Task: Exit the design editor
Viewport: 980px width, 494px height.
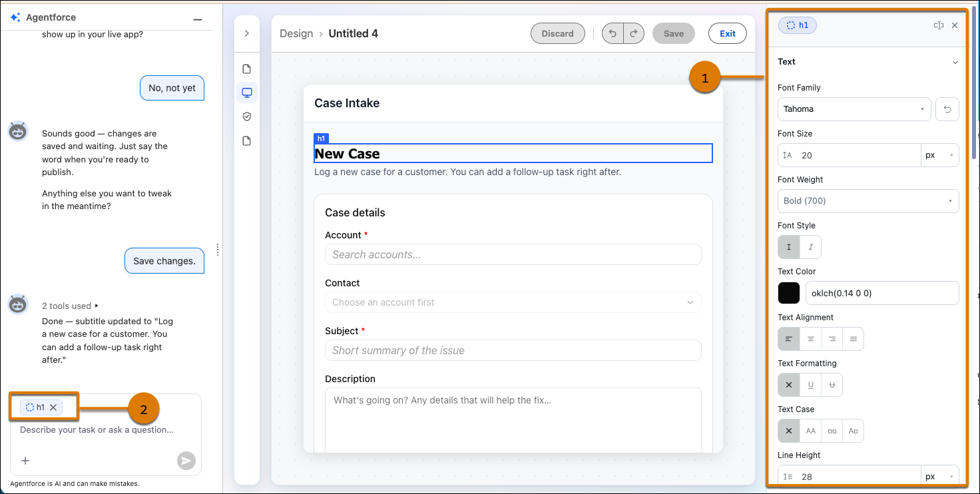Action: (728, 33)
